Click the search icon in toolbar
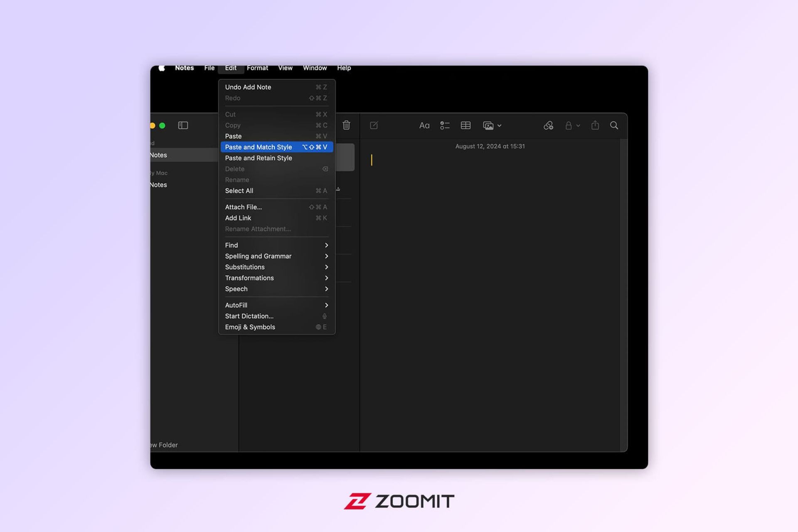798x532 pixels. click(614, 125)
